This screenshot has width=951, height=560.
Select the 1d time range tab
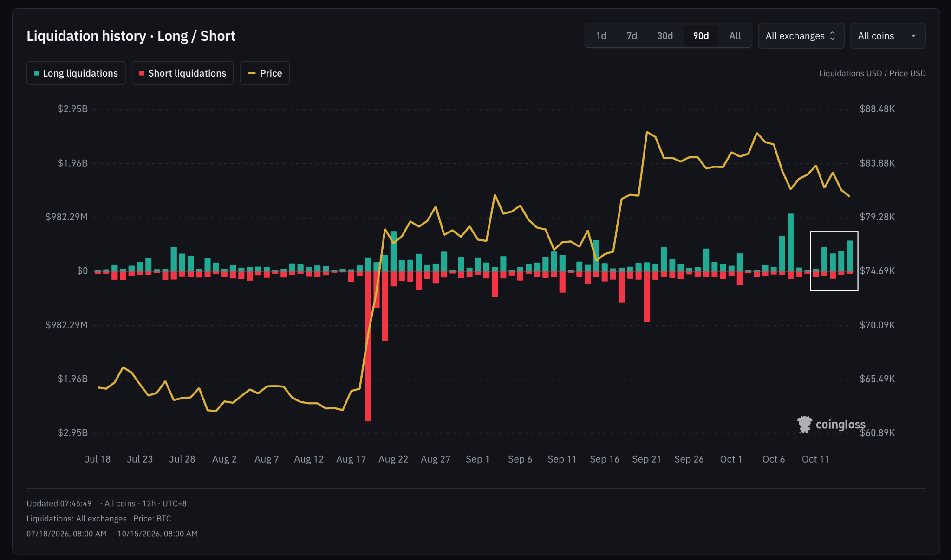pos(601,36)
